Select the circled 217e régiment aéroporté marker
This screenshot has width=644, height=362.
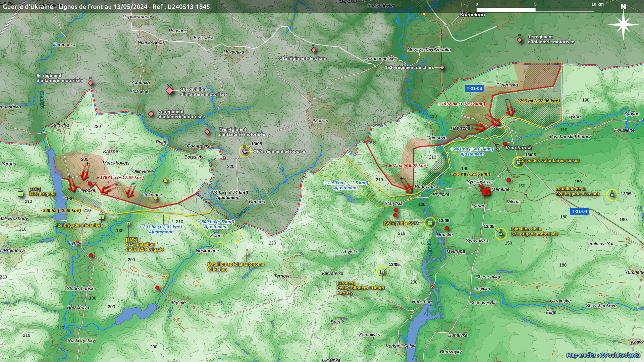245,151
